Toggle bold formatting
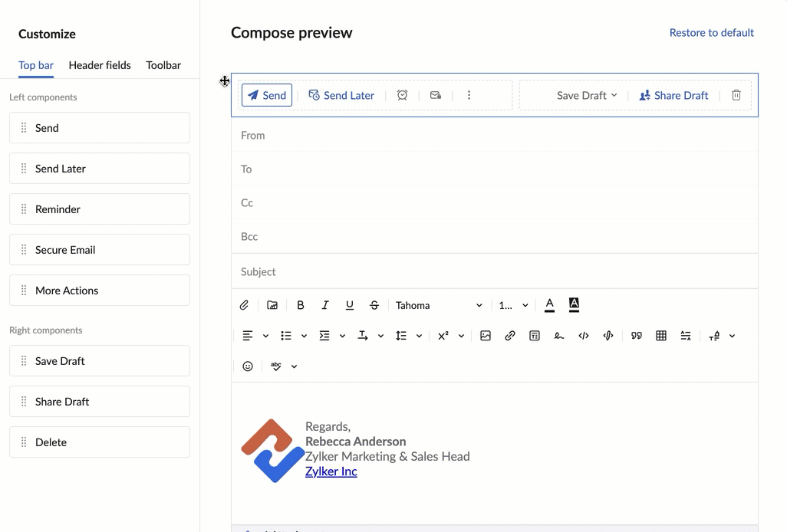Image resolution: width=787 pixels, height=532 pixels. [x=300, y=304]
